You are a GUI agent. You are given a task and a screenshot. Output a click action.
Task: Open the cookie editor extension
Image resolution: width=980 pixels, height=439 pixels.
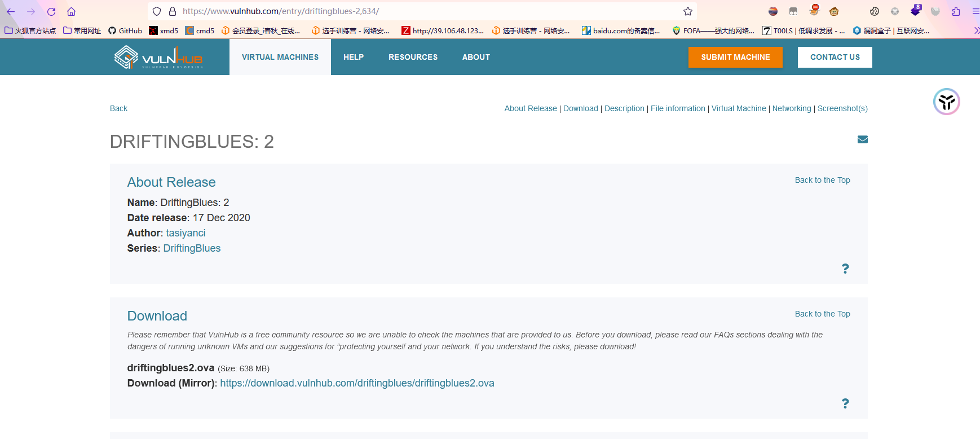(x=875, y=11)
